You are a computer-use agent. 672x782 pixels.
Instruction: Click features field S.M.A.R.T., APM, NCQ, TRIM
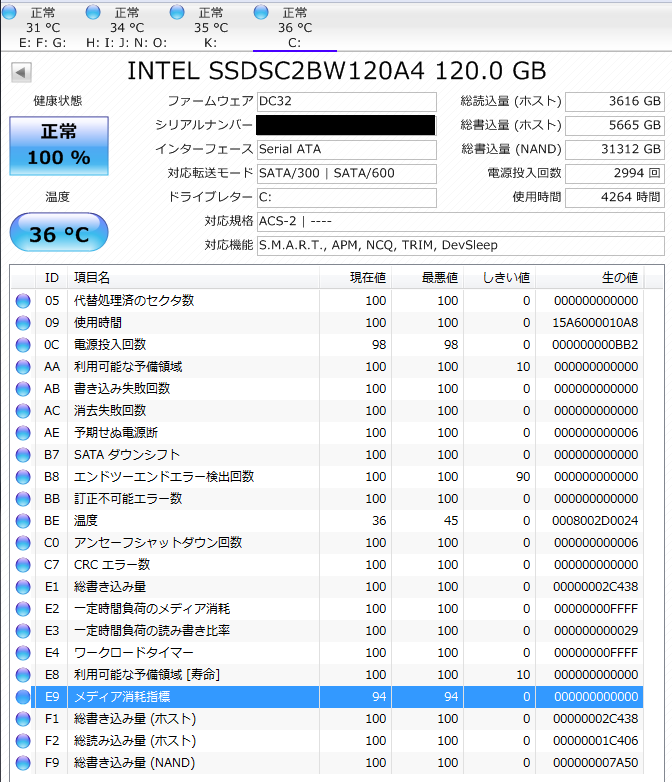click(460, 245)
